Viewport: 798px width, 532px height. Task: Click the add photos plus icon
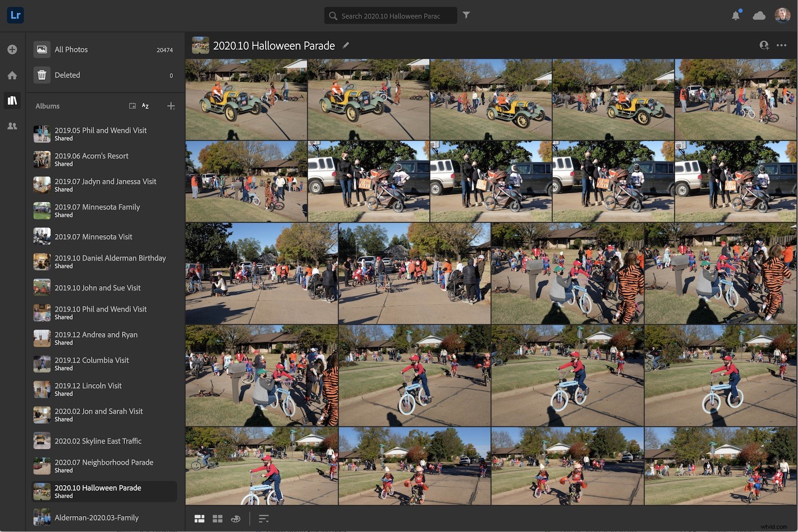point(12,49)
